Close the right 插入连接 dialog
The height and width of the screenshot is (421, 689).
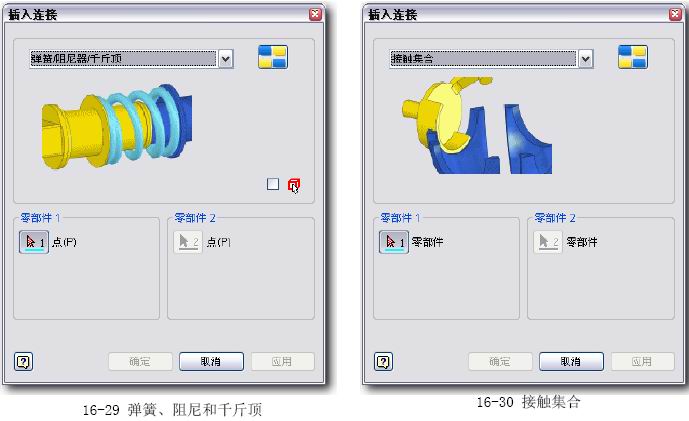pos(675,14)
